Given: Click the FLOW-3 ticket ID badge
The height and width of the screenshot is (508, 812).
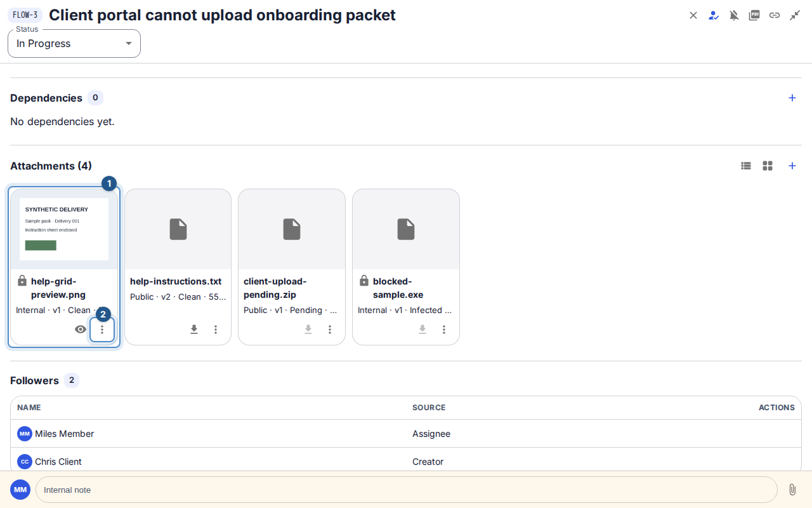Looking at the screenshot, I should coord(25,15).
